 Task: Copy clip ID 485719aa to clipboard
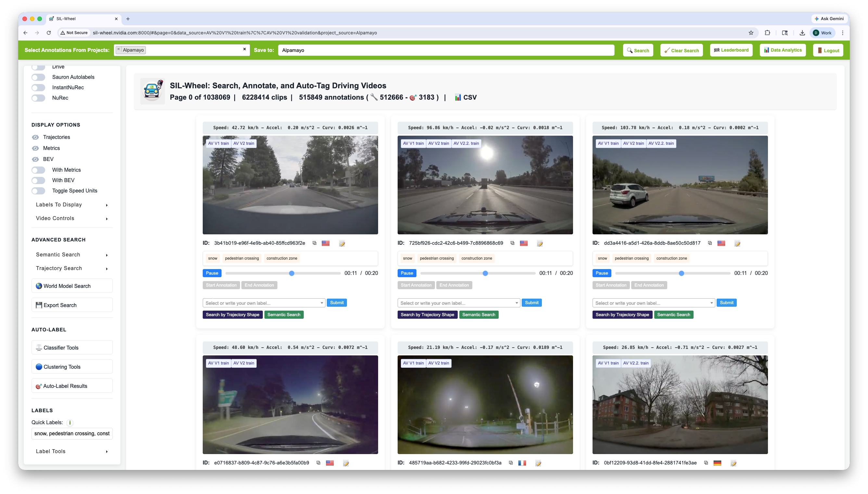tap(511, 463)
